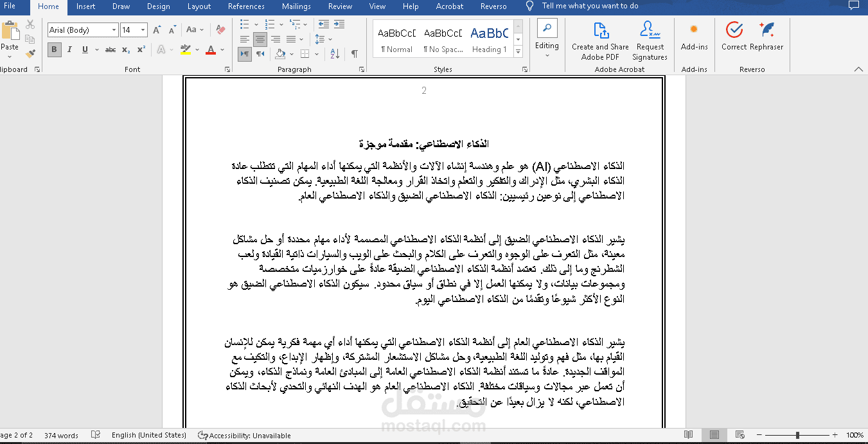Click the spelling proofing status icon
Screen dimensions: 868x444
click(x=96, y=435)
